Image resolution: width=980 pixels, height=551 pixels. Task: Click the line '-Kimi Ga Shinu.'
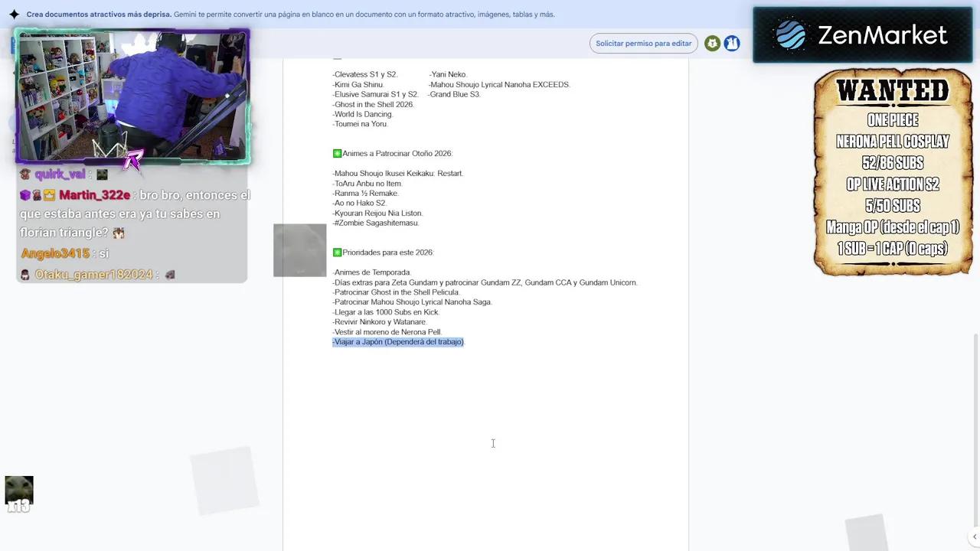coord(358,85)
